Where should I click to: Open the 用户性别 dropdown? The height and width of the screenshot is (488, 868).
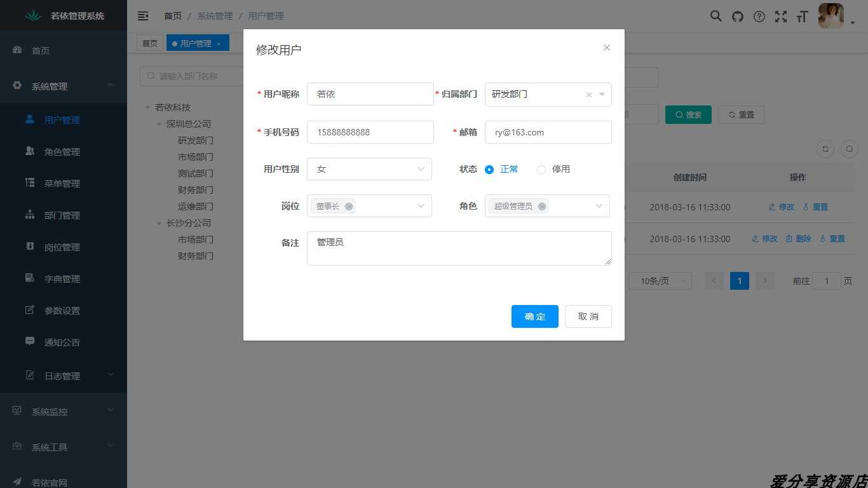[369, 169]
